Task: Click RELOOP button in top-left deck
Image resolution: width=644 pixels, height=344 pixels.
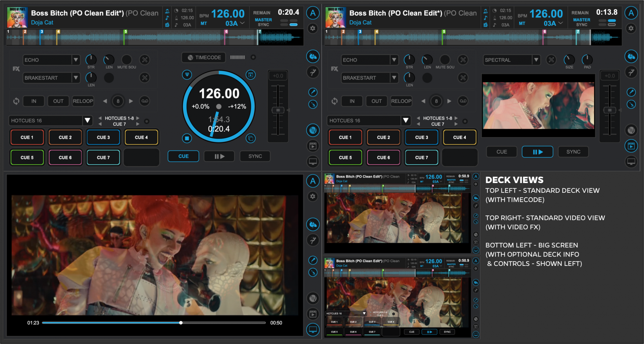Action: pyautogui.click(x=83, y=101)
